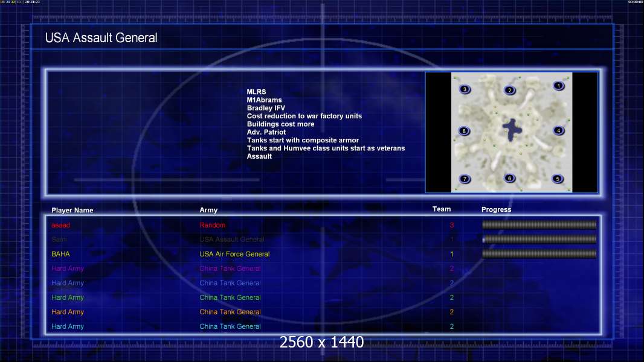Click start position marker 4 on map
Viewport: 644px width, 362px height.
[x=558, y=130]
